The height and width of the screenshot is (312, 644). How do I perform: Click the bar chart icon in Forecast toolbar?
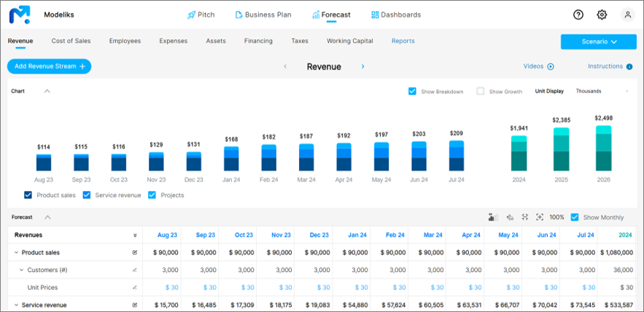tap(492, 217)
